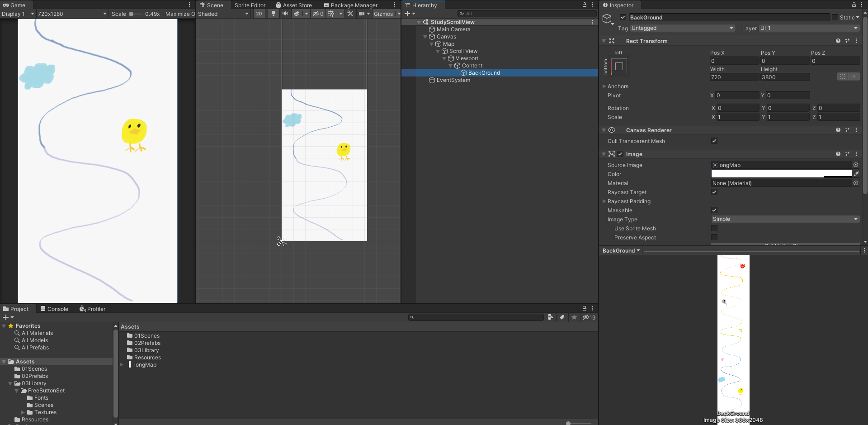Viewport: 868px width, 425px height.
Task: Search by Label in Project panel
Action: [562, 317]
